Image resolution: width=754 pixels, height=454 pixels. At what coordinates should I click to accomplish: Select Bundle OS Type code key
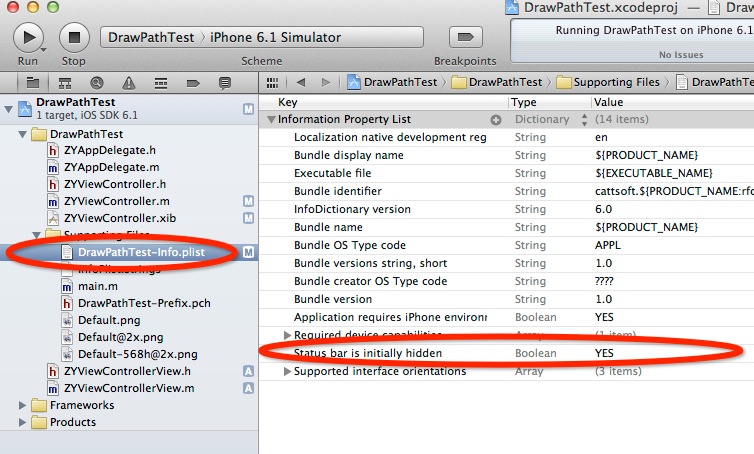coord(350,245)
